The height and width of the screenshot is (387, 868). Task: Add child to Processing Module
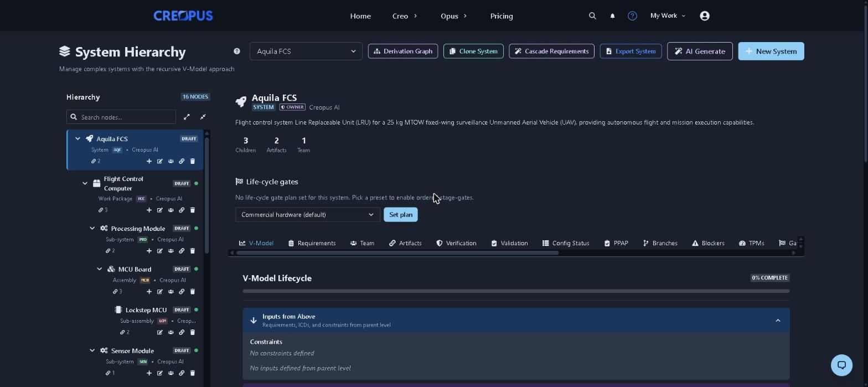click(x=149, y=251)
